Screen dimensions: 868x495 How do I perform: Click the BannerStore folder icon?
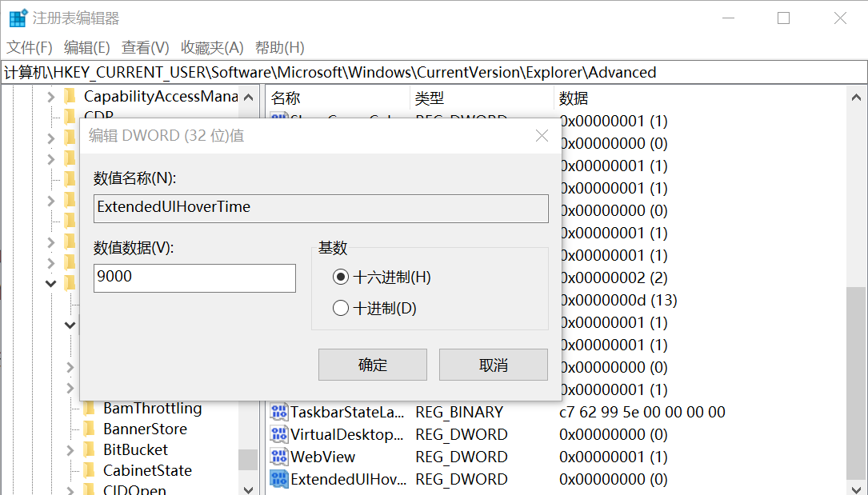tap(90, 429)
